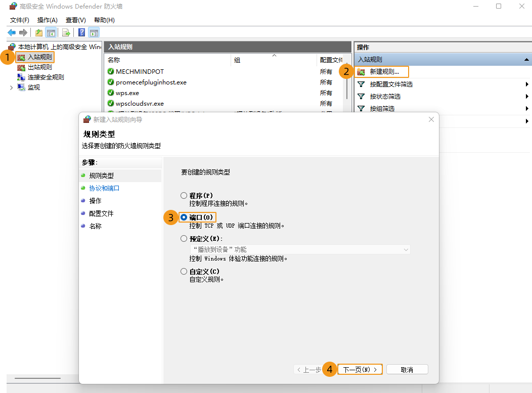Viewport: 532px width, 393px height.
Task: Click green check icon for promecefpluginhost.exe
Action: (x=111, y=82)
